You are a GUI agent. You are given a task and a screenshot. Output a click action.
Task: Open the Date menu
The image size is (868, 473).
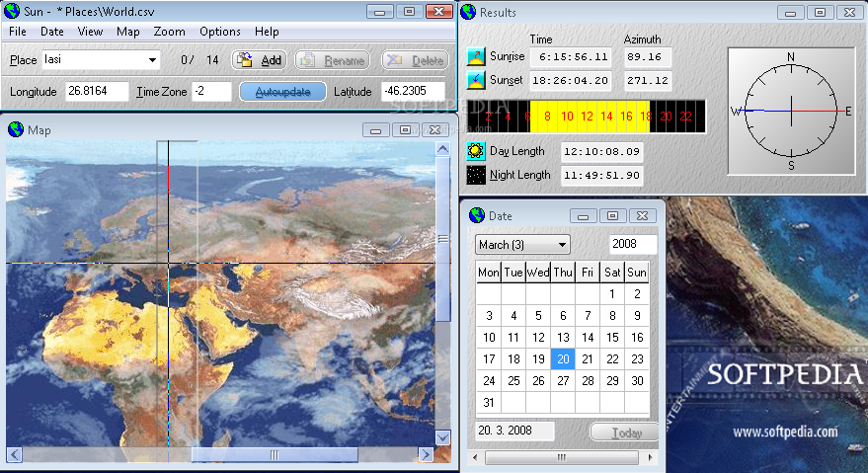[x=52, y=32]
